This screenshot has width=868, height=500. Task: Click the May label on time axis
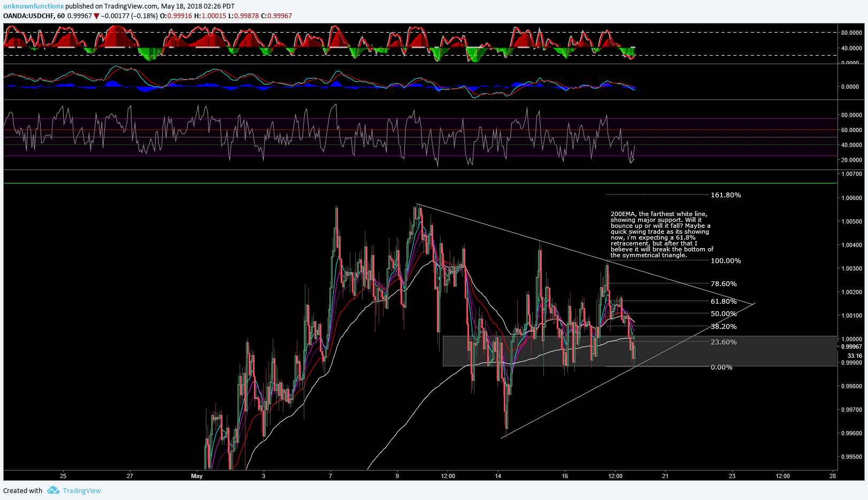point(197,476)
